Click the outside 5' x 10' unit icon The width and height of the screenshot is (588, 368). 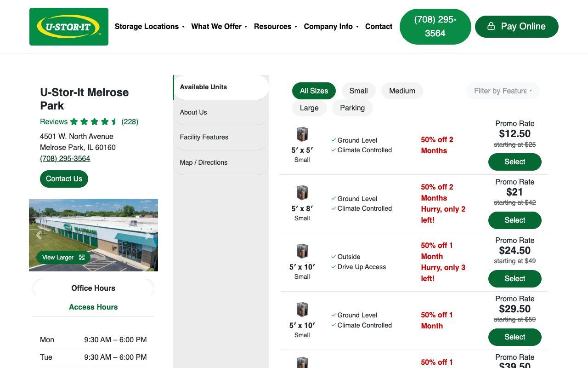(x=302, y=251)
